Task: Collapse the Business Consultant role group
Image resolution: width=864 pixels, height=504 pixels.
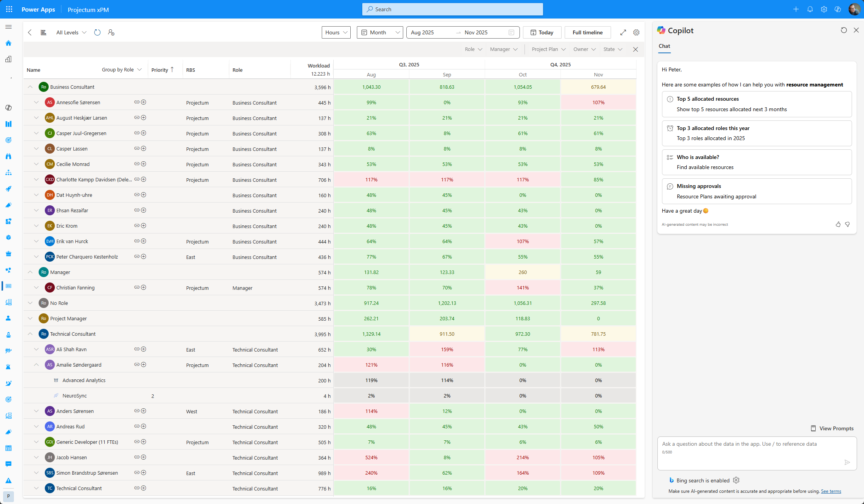Action: [x=30, y=87]
